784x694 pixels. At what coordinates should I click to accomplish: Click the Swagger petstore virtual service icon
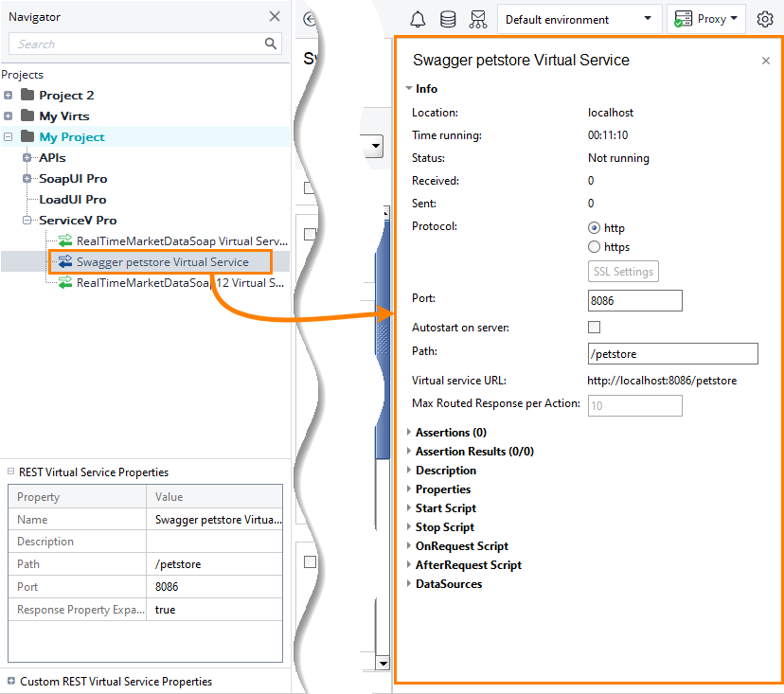pos(65,261)
